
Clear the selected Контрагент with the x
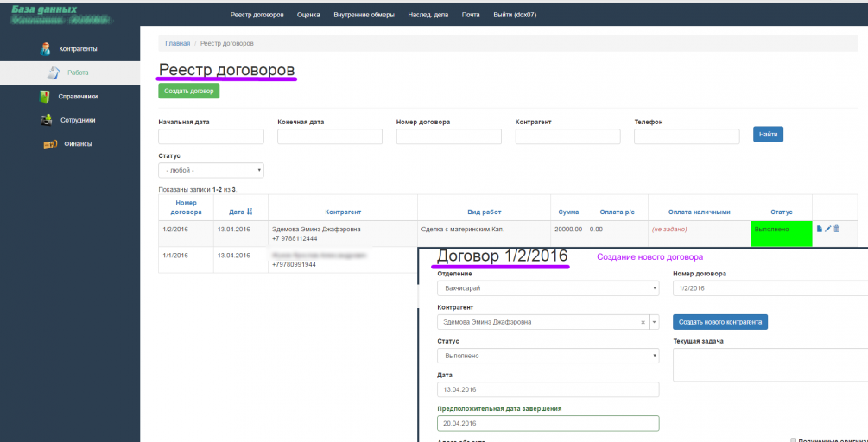[643, 322]
